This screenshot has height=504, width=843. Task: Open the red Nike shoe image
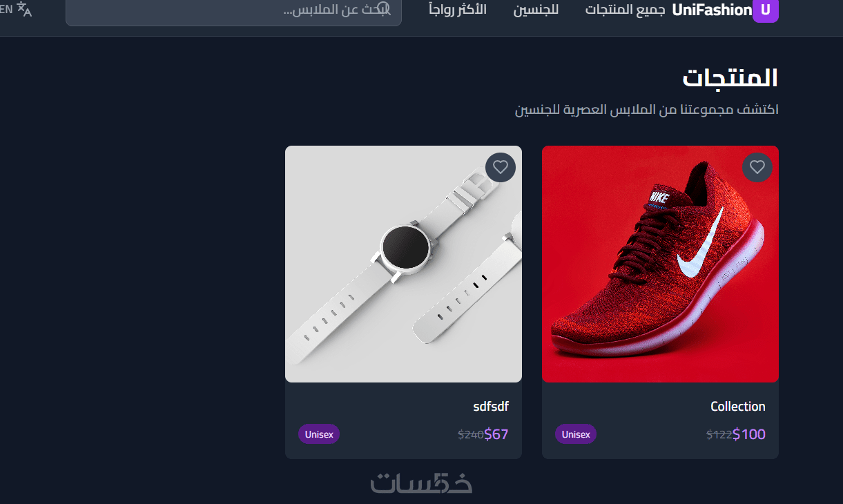pyautogui.click(x=660, y=264)
